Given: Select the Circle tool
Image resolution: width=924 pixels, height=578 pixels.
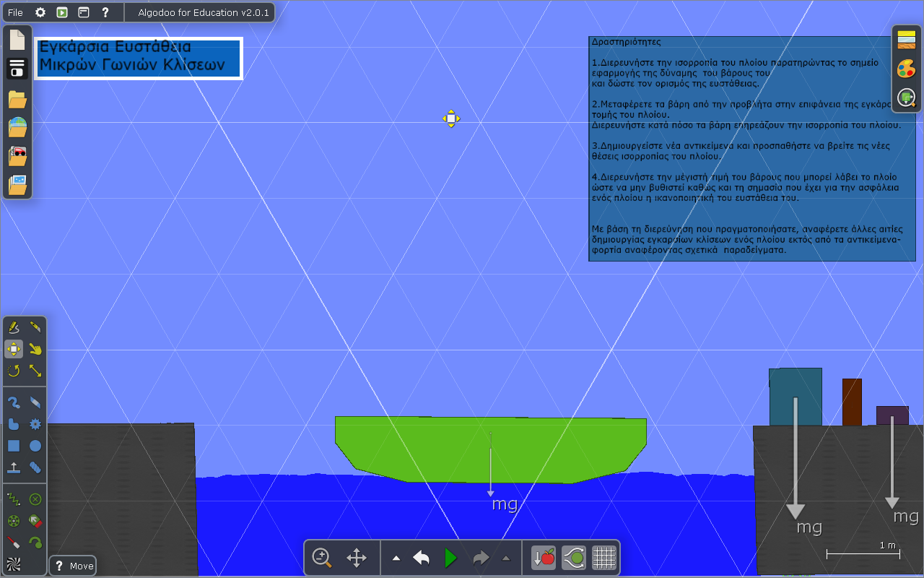Looking at the screenshot, I should click(35, 446).
